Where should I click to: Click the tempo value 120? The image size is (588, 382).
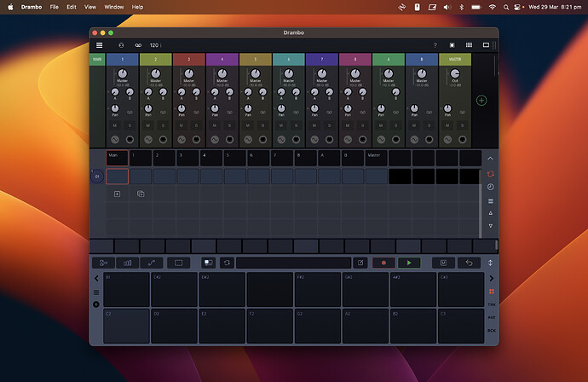(154, 45)
